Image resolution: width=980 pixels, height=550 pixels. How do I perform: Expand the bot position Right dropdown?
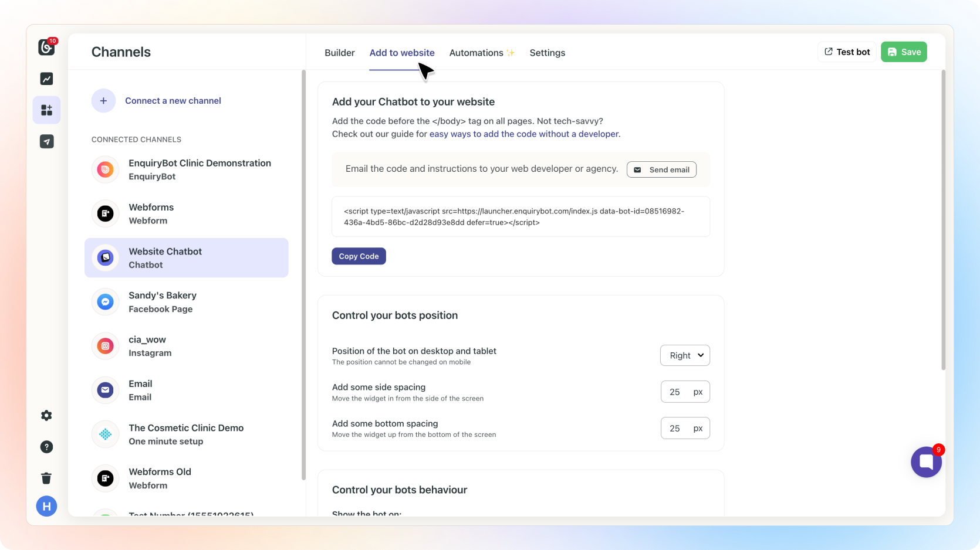[x=685, y=355]
